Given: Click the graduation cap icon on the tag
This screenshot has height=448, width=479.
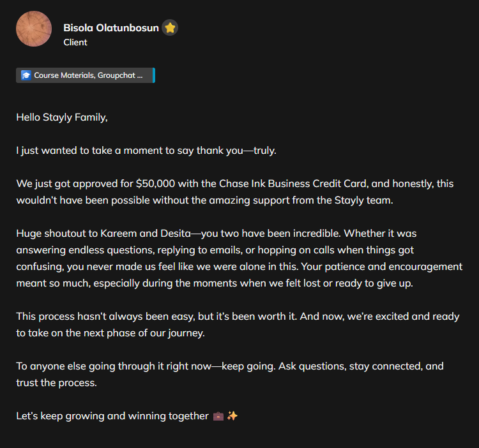Looking at the screenshot, I should (x=26, y=75).
